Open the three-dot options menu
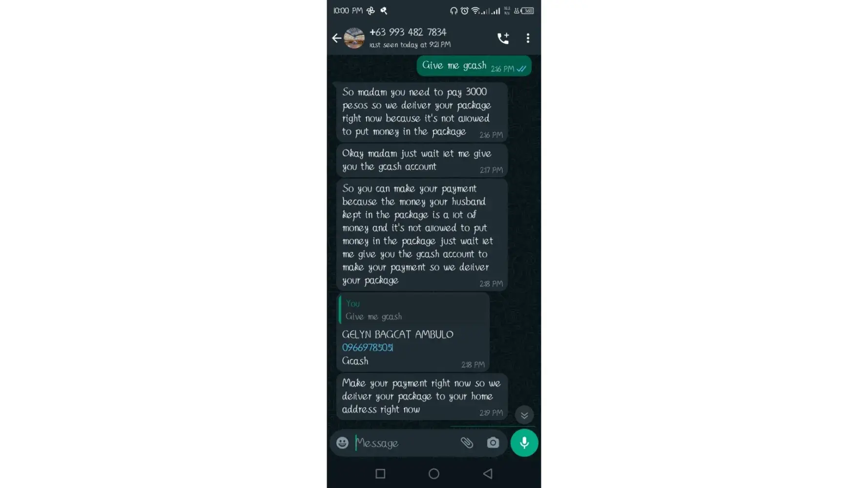This screenshot has height=488, width=868. pyautogui.click(x=528, y=38)
